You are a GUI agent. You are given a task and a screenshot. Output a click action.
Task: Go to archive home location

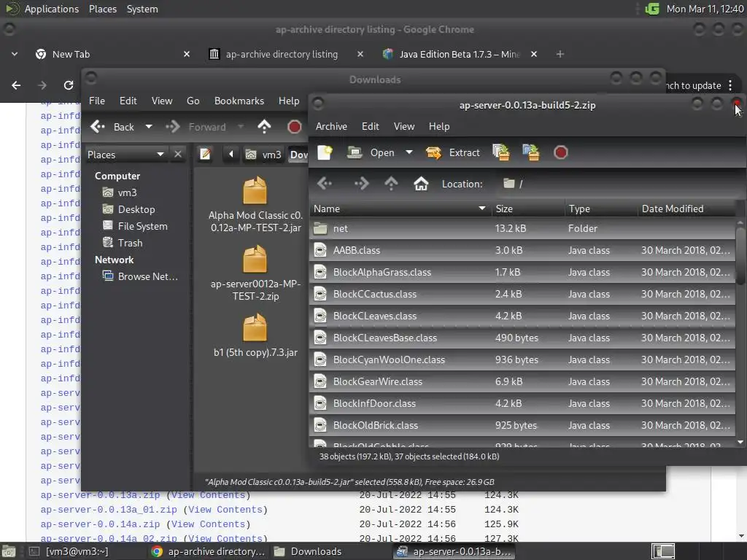[x=421, y=183]
